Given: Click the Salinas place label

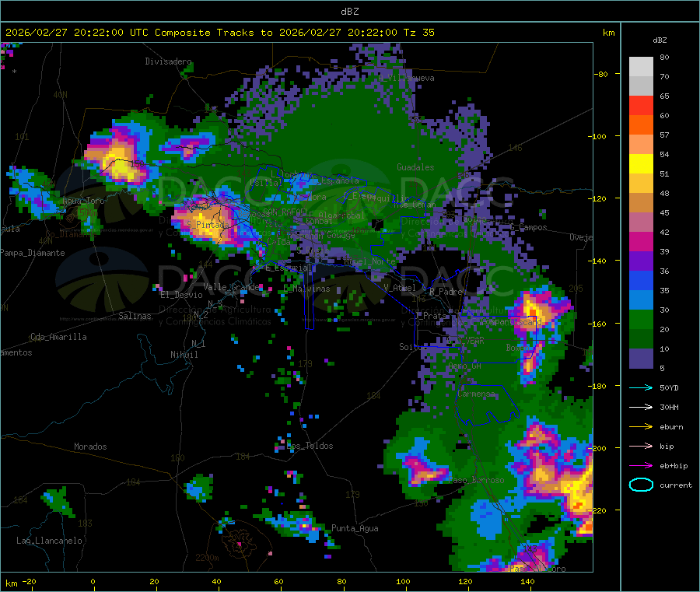Looking at the screenshot, I should point(135,316).
